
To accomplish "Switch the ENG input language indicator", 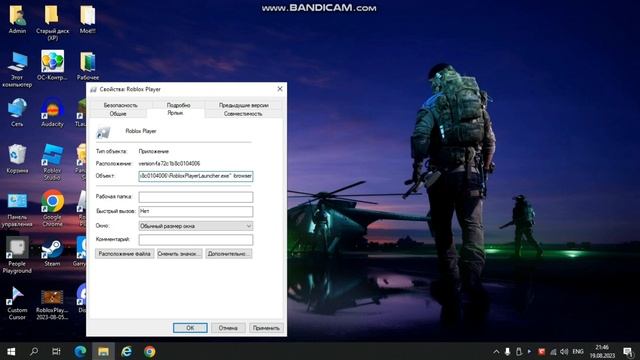I will pyautogui.click(x=578, y=351).
